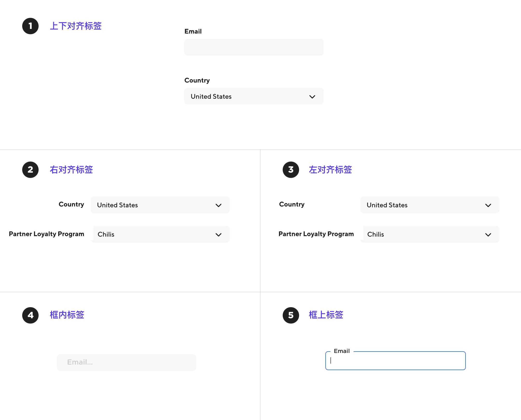Click the Email... placeholder input field

[126, 362]
